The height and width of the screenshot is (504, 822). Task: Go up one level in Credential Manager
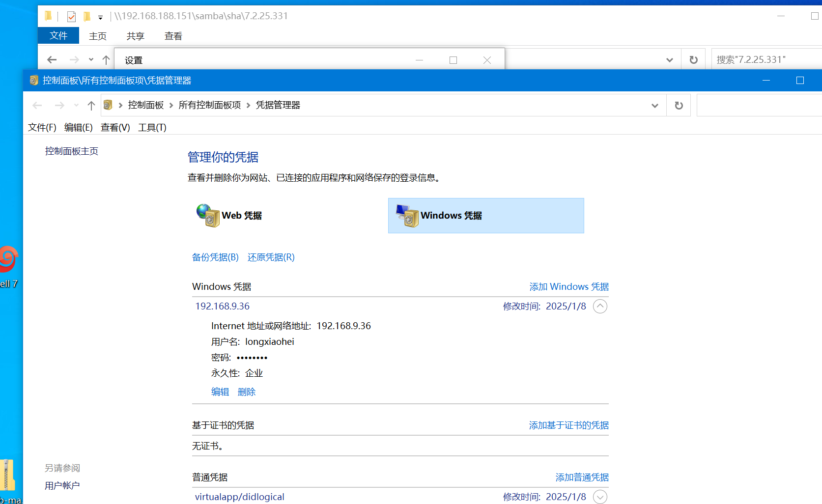[x=91, y=105]
